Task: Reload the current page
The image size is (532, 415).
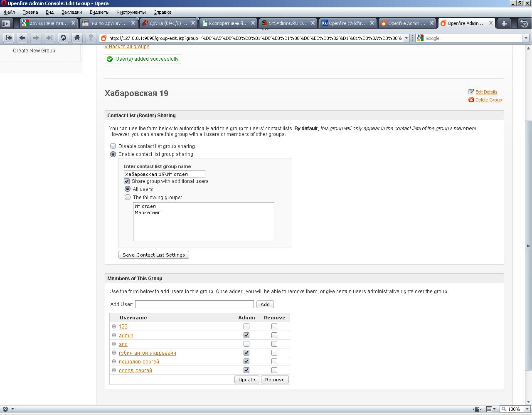Action: (x=63, y=38)
